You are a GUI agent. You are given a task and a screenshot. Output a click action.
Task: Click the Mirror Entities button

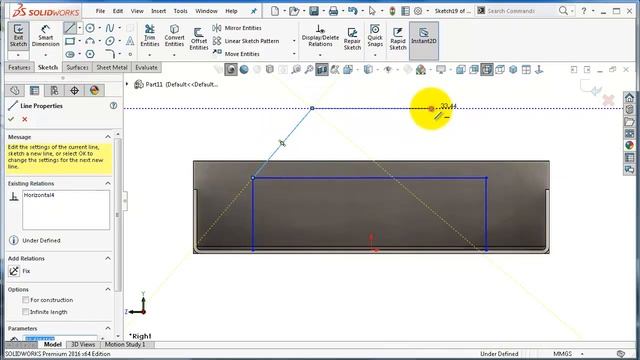(237, 28)
